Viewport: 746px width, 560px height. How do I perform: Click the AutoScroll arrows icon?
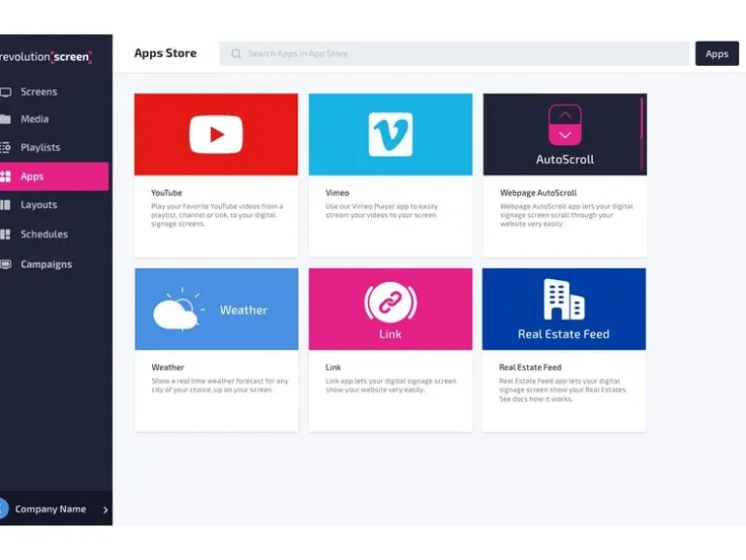coord(565,125)
